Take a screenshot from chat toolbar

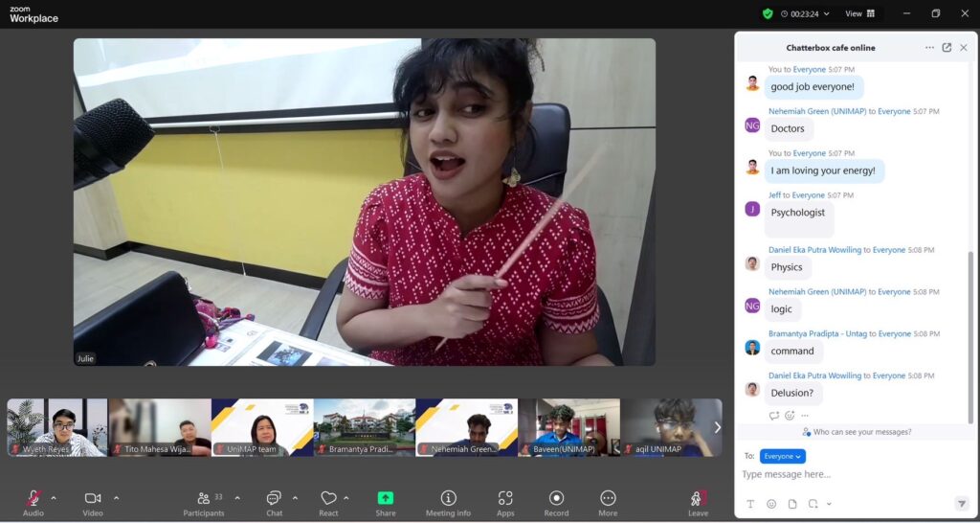point(813,504)
